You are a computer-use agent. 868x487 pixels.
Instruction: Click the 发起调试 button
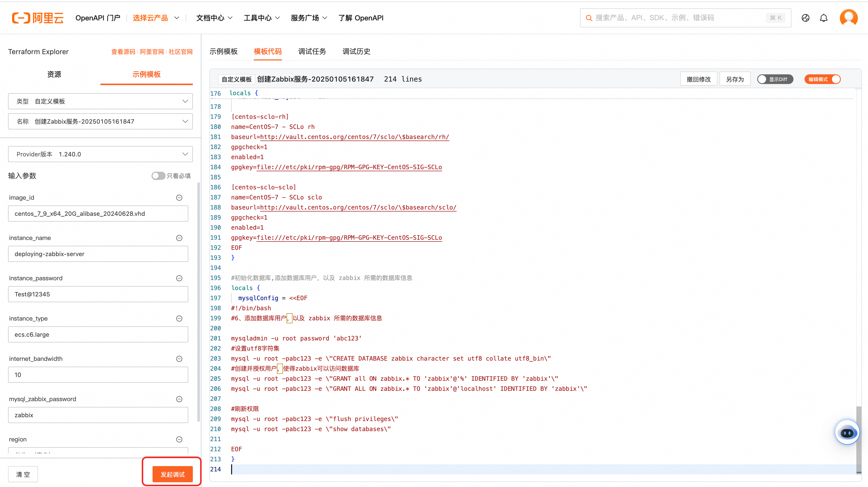[172, 474]
